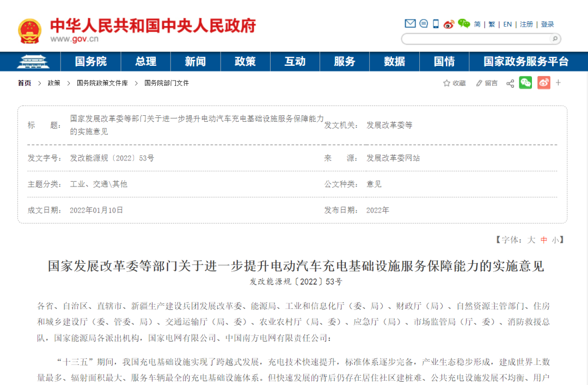Open the 政策 navigation tab
Screen dimensions: 588x385
(245, 61)
